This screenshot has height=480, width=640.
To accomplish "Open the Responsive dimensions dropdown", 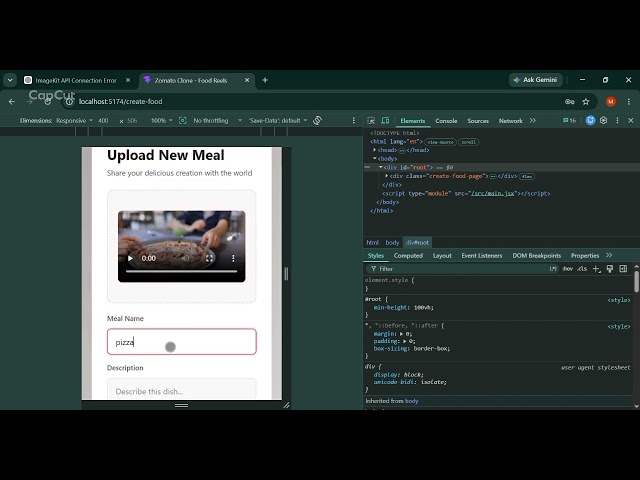I will (74, 120).
